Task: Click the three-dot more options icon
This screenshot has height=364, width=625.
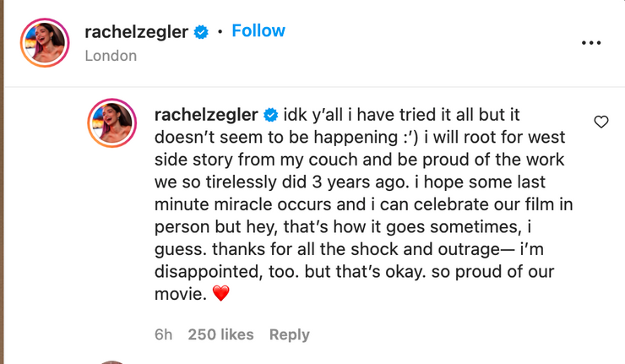Action: coord(591,43)
